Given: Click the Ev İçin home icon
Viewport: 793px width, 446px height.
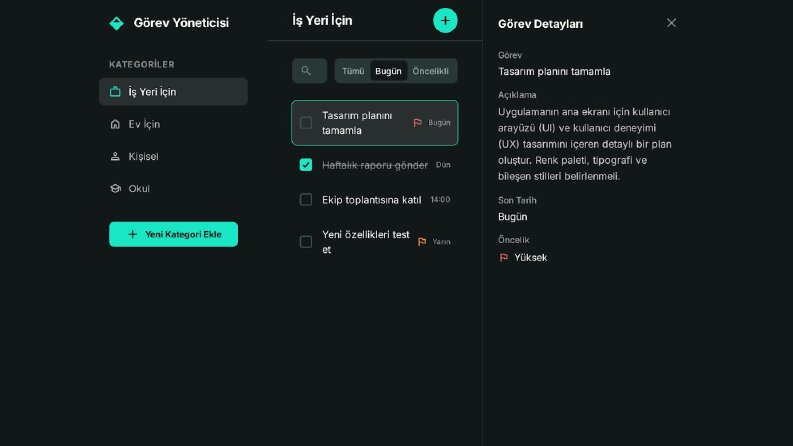Looking at the screenshot, I should (115, 124).
